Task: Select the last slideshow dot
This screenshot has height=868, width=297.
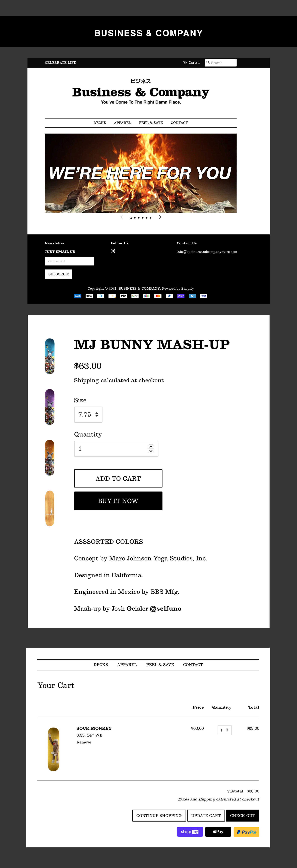Action: click(x=150, y=218)
